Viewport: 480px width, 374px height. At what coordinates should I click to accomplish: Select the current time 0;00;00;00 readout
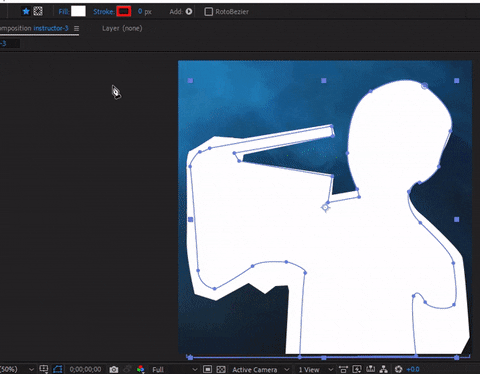(85, 369)
